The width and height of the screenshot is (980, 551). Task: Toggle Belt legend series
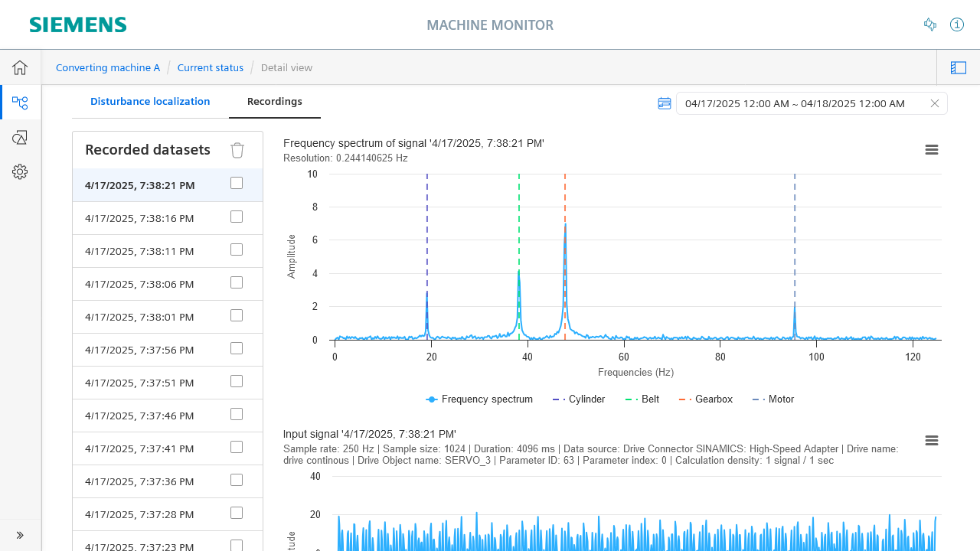642,399
